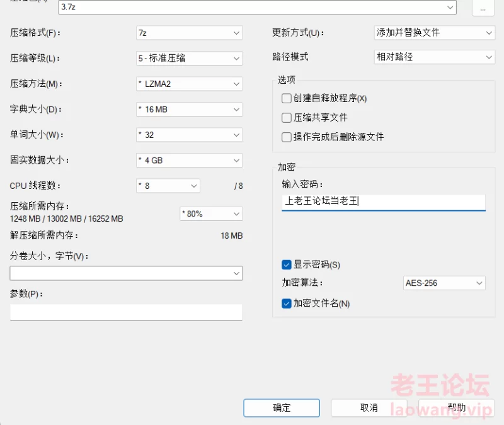Click the 输入密码 password field
This screenshot has height=425, width=504.
click(384, 202)
